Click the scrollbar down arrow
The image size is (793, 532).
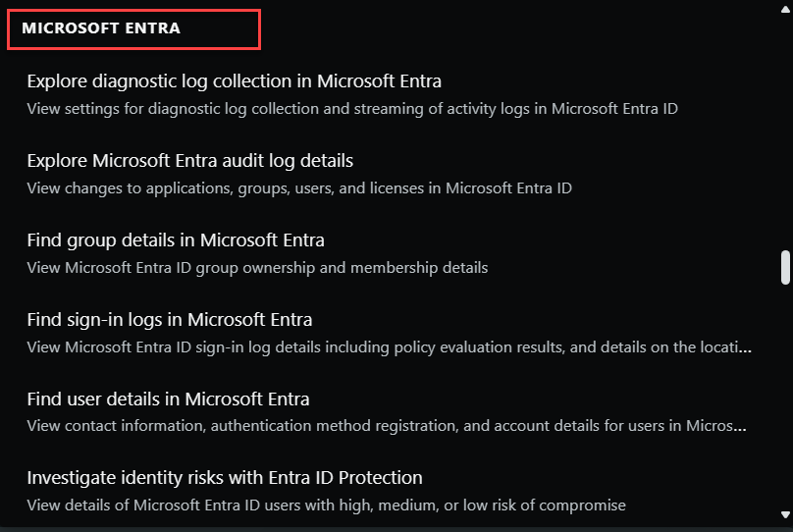pos(784,513)
